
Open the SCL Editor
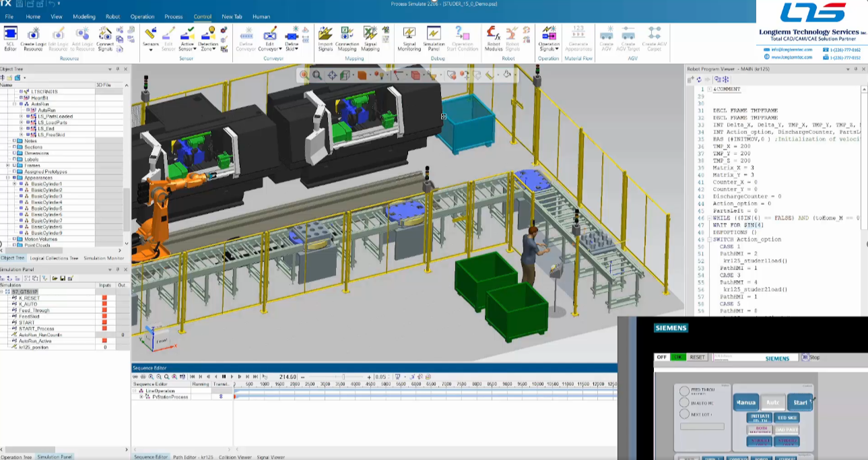pyautogui.click(x=9, y=32)
